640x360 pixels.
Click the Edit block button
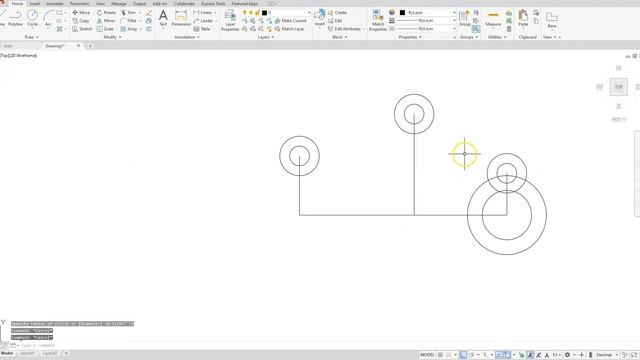[335, 21]
